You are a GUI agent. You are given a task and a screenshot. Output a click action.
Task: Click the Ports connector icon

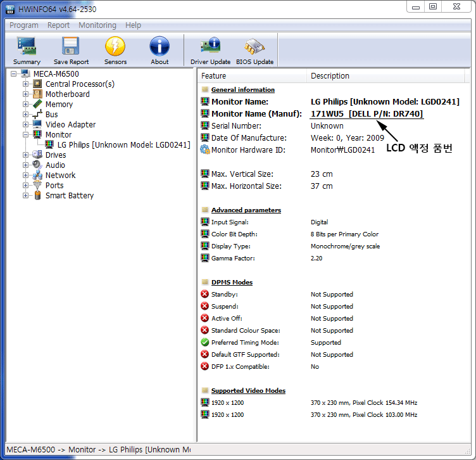(x=37, y=185)
